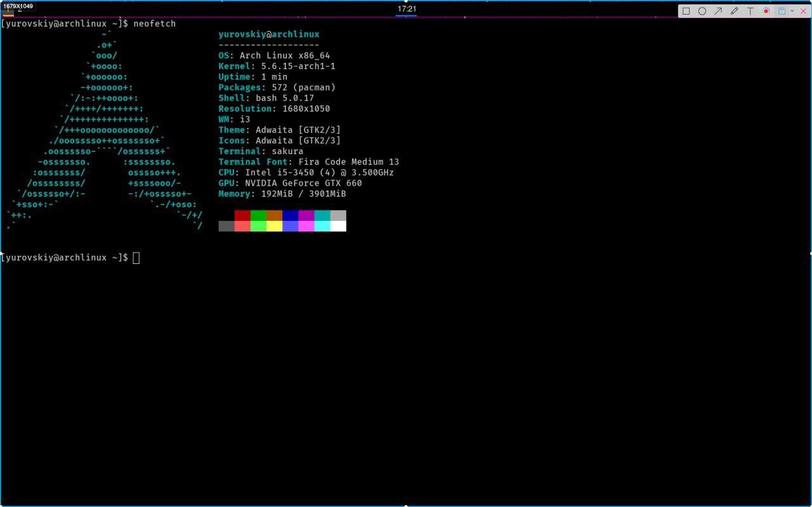Click the WM: i3 line
This screenshot has width=812, height=507.
point(234,119)
